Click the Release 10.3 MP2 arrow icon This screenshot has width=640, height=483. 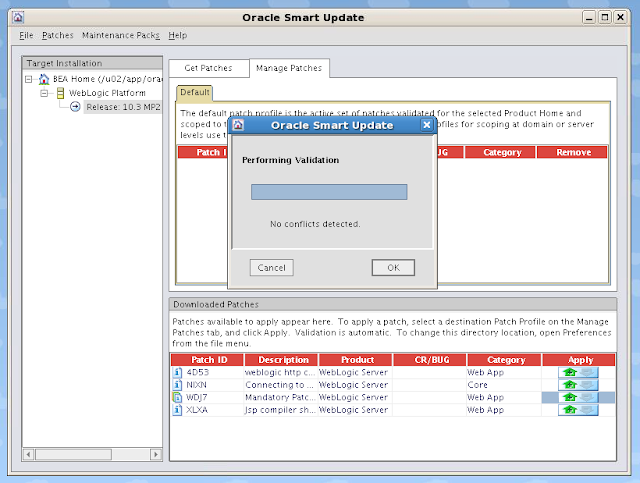75,107
